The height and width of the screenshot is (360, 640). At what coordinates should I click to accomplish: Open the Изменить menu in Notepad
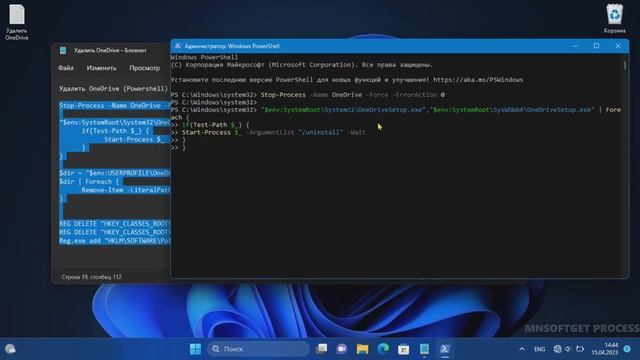tap(101, 68)
